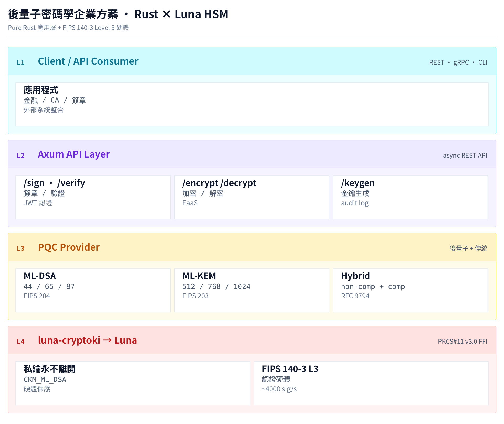Click REST • gRPC • CLI tag
The width and height of the screenshot is (504, 424).
pos(458,63)
